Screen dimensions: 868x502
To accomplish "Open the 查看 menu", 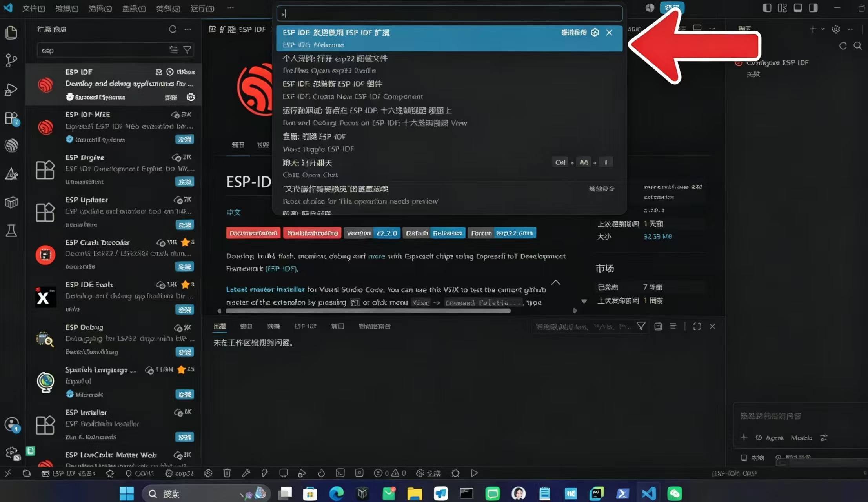I will click(x=134, y=8).
